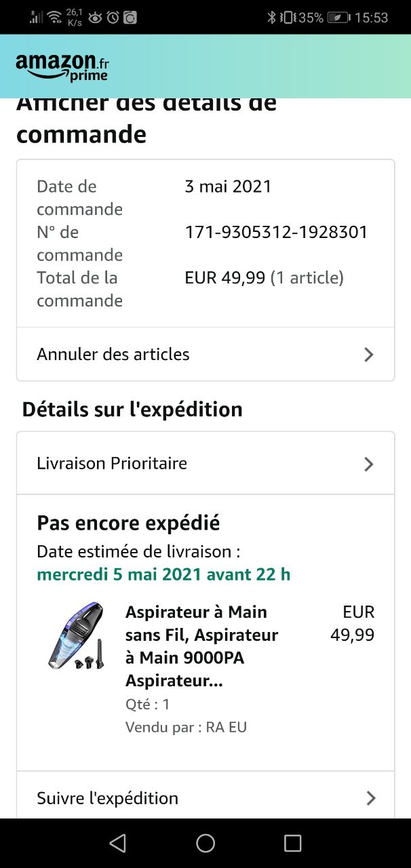Tap the order number 171-9305312-1928301
The image size is (411, 868).
(276, 233)
